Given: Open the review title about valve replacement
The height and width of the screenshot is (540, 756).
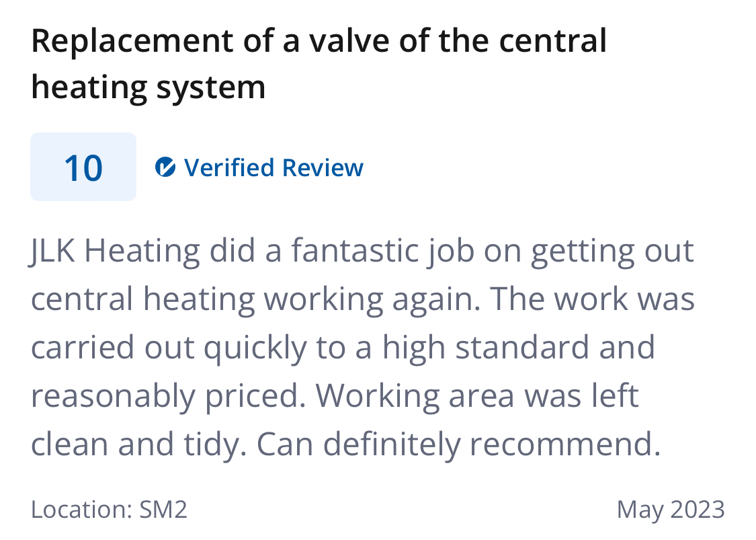Looking at the screenshot, I should (x=319, y=64).
